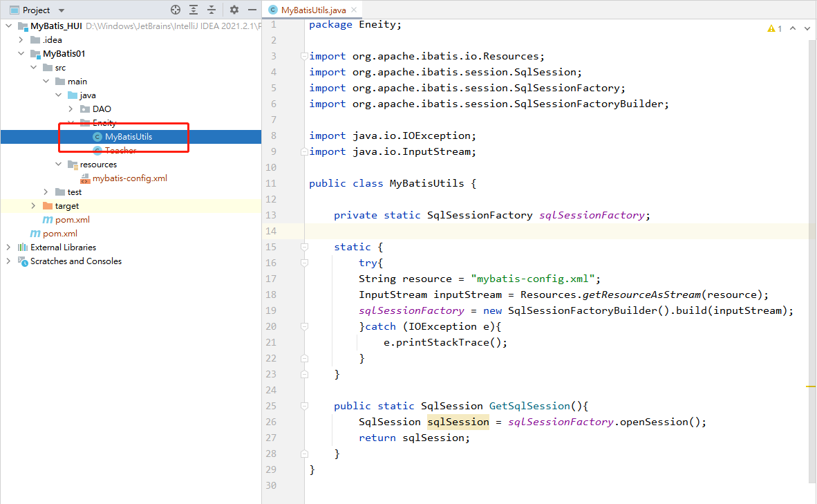The height and width of the screenshot is (504, 817).
Task: Click import java.io.IOException line
Action: click(393, 136)
